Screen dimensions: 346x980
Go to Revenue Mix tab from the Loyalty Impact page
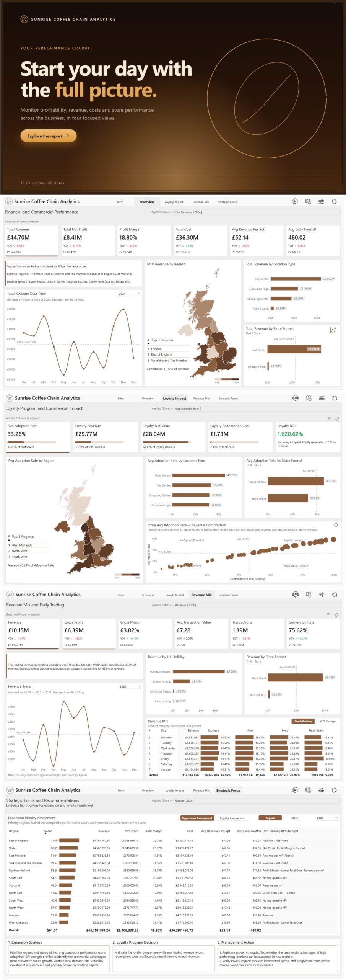tap(201, 399)
